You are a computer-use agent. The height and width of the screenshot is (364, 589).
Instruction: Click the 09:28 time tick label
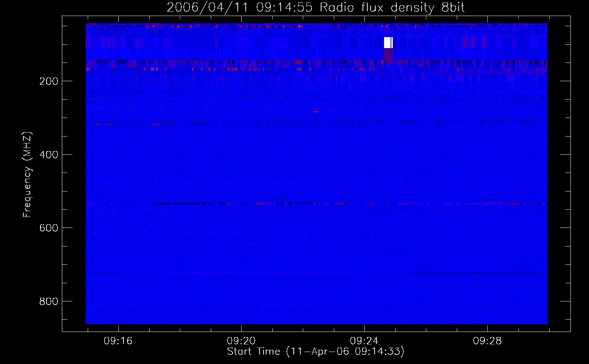click(487, 341)
